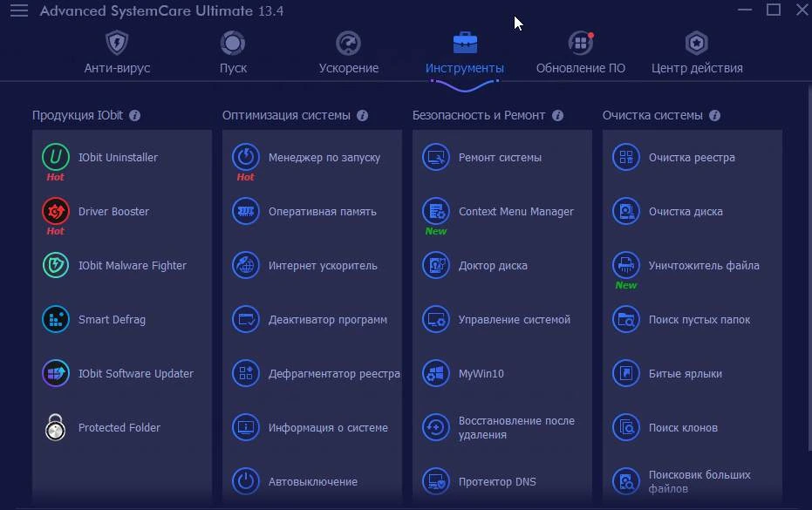The width and height of the screenshot is (812, 510).
Task: Click info icon next to Очистка системы
Action: (x=714, y=115)
